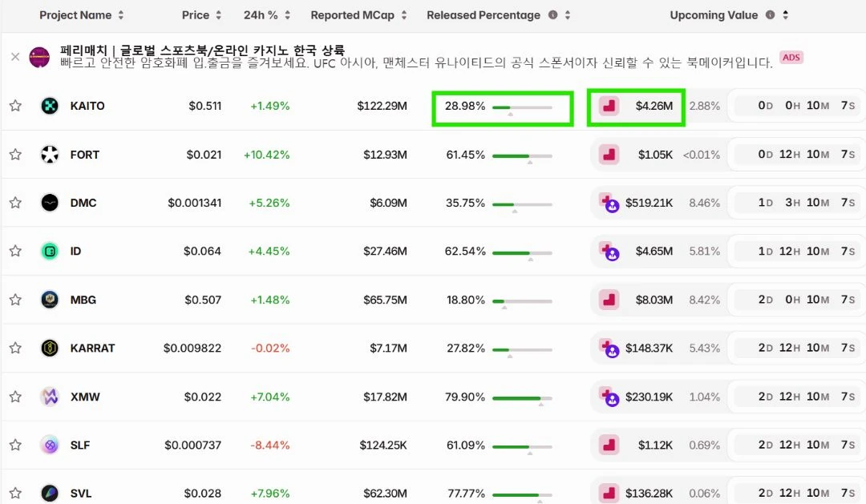This screenshot has height=504, width=866.
Task: Select KAITO price $0.511
Action: [x=205, y=106]
